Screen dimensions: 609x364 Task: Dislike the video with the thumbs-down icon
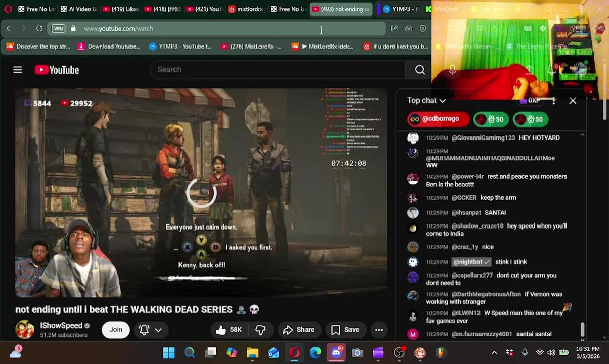pyautogui.click(x=260, y=330)
